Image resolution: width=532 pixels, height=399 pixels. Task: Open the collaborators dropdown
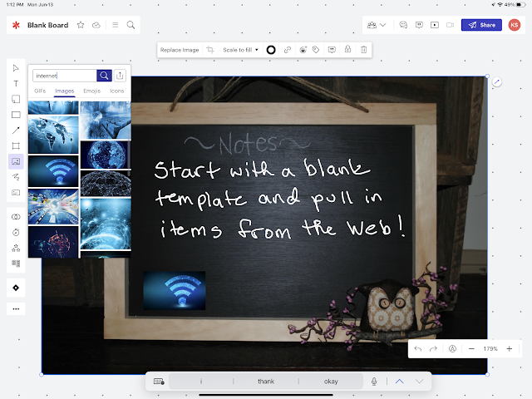(377, 25)
